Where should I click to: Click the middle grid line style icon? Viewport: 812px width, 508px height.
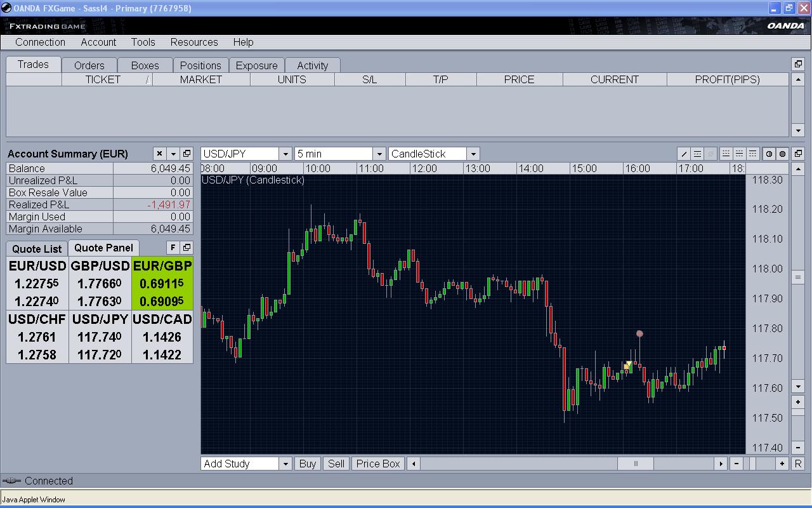pyautogui.click(x=739, y=154)
